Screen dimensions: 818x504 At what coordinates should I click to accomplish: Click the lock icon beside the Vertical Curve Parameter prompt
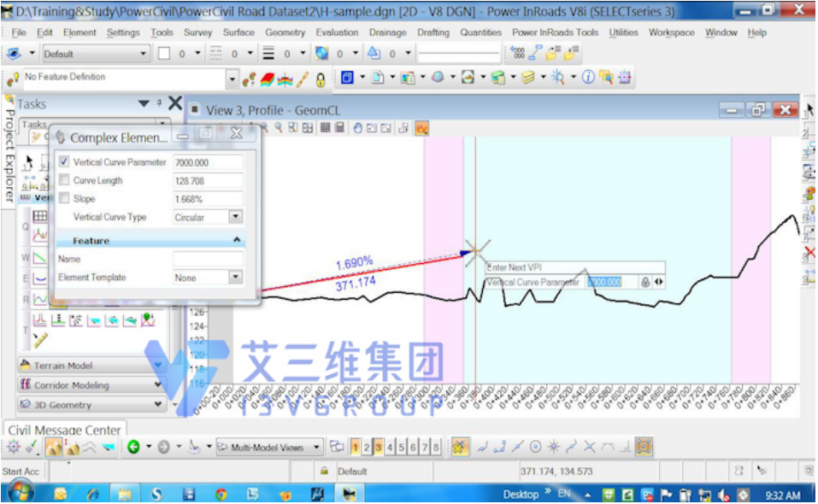coord(645,282)
